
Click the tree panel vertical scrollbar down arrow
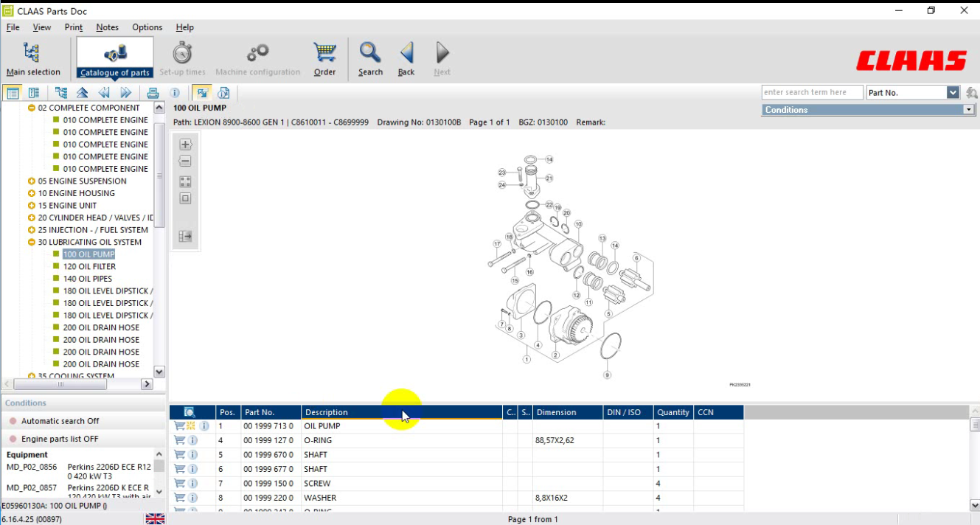[159, 372]
